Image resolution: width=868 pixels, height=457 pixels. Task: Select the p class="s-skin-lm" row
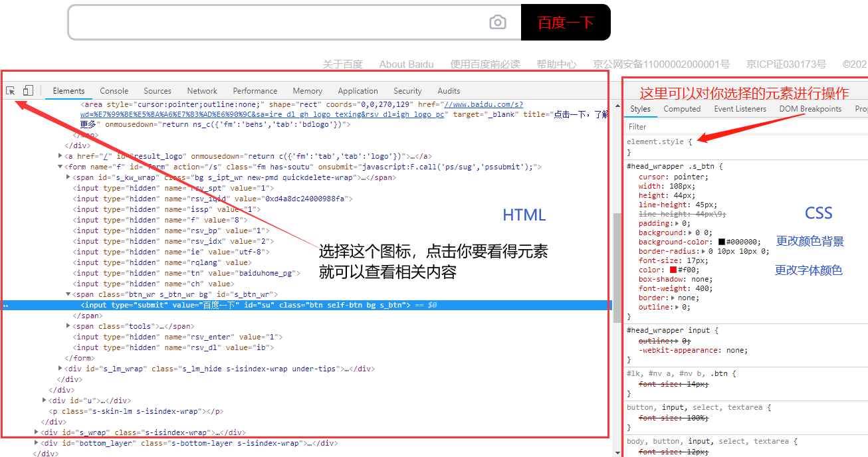pyautogui.click(x=137, y=411)
